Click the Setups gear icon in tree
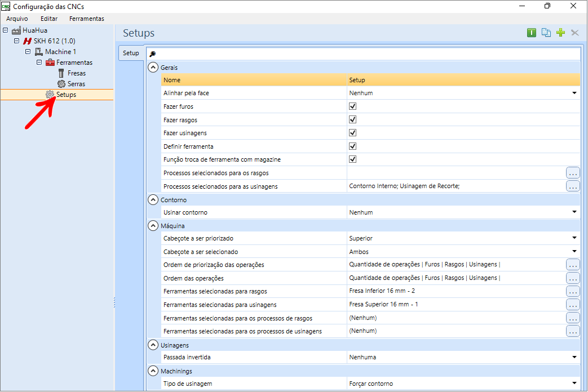 50,95
